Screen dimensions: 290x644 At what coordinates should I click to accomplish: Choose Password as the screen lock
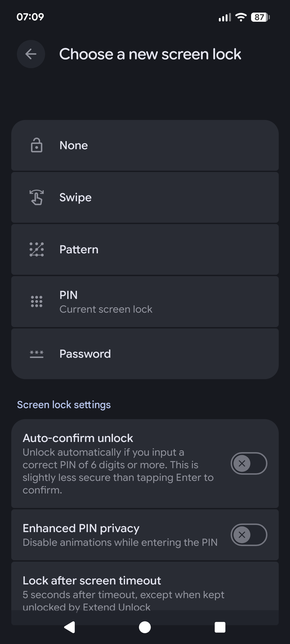[145, 354]
